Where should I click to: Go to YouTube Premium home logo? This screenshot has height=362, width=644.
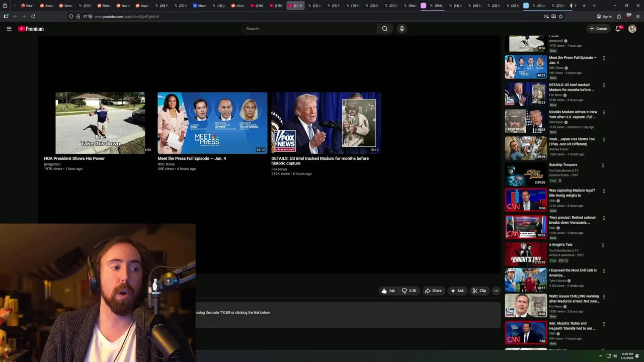[31, 29]
